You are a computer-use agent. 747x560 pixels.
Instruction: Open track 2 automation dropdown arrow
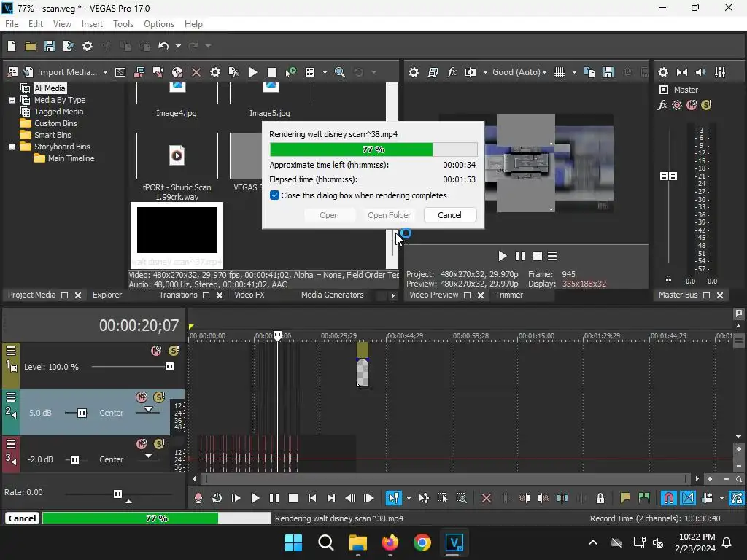click(148, 409)
